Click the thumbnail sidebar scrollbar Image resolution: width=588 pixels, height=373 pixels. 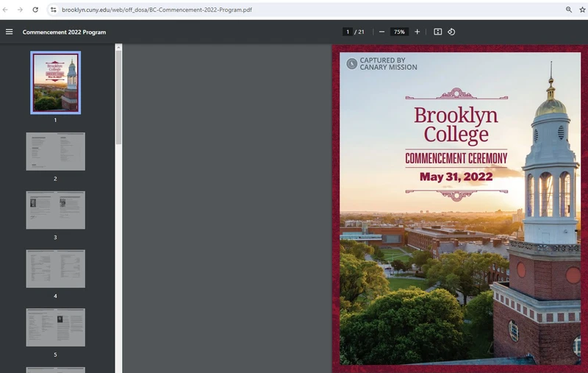point(118,96)
